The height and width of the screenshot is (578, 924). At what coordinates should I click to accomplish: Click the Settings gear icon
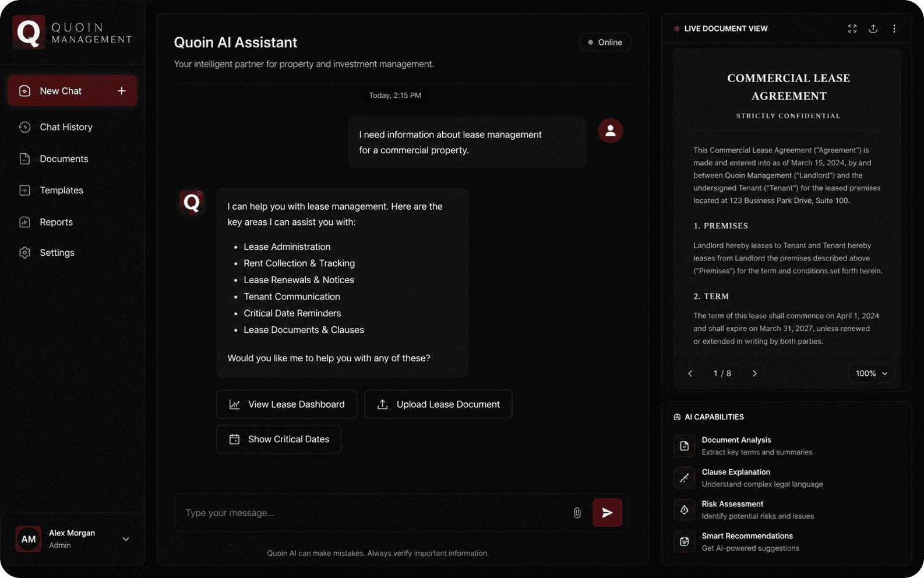(24, 253)
